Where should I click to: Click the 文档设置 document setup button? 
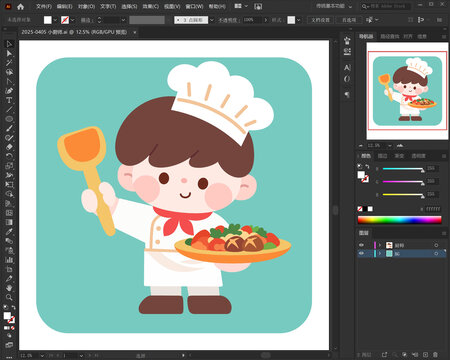tap(320, 20)
